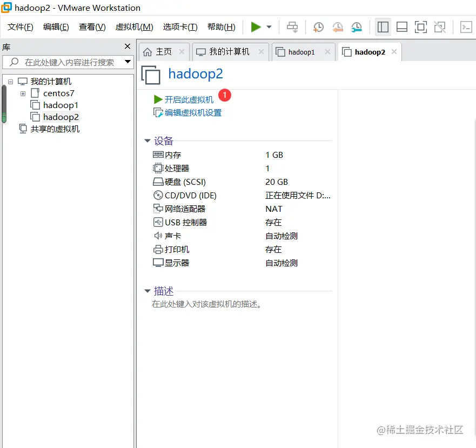This screenshot has height=448, width=476.
Task: Close the 我的计算机 tab
Action: pos(261,52)
